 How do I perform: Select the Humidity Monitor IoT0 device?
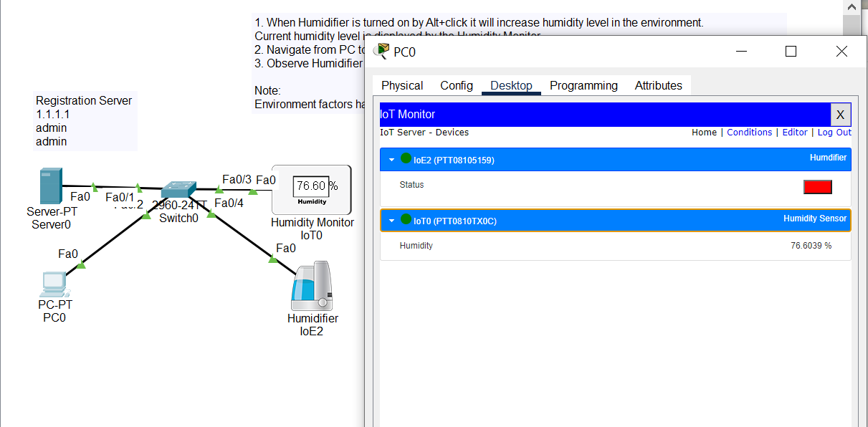pyautogui.click(x=312, y=189)
